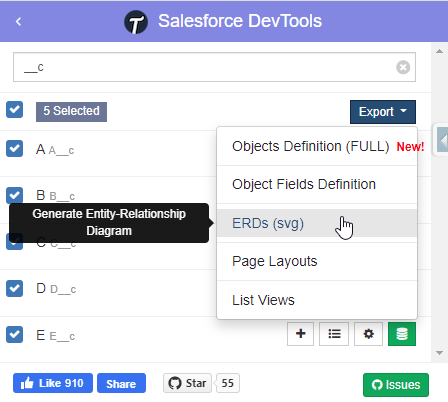This screenshot has height=402, width=448.
Task: Choose Object Fields Definition export option
Action: click(x=317, y=184)
